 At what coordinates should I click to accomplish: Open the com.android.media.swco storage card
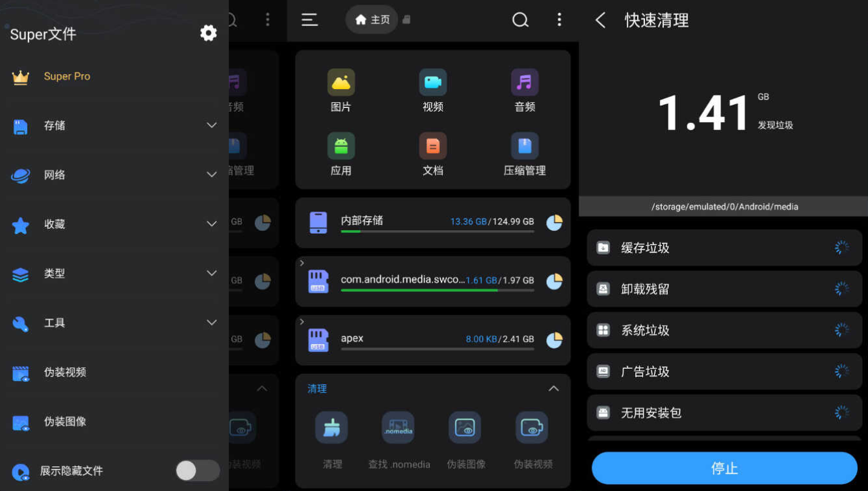click(432, 282)
